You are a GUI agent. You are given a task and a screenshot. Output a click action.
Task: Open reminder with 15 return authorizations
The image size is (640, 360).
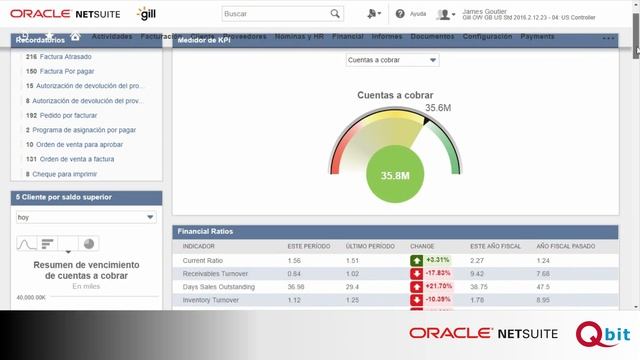84,86
